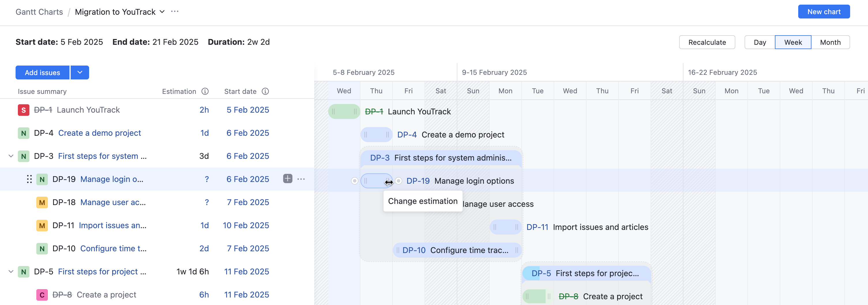Click the 6 Feb 2025 start date for DP-4
The height and width of the screenshot is (305, 868).
pyautogui.click(x=248, y=133)
